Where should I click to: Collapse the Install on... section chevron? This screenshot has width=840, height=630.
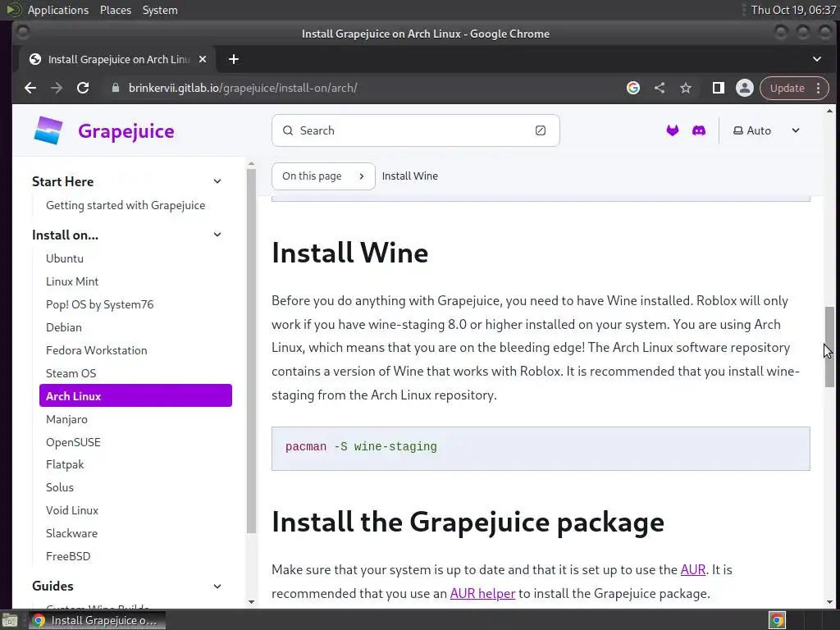click(x=217, y=235)
